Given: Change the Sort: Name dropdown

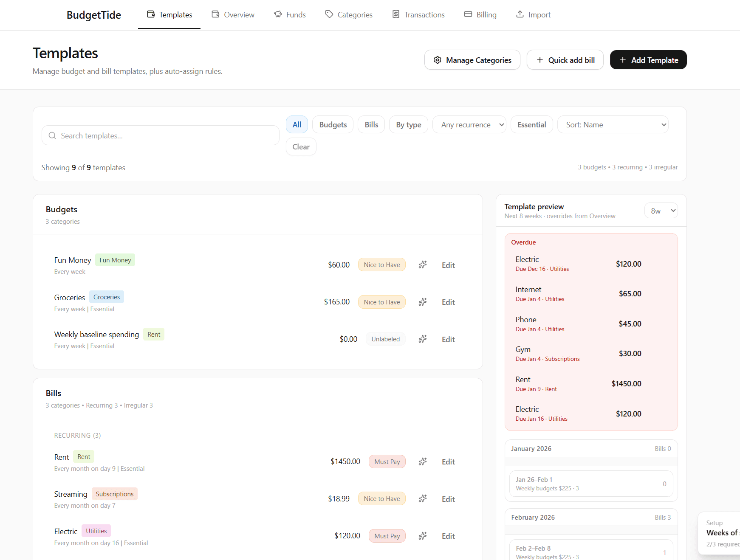Looking at the screenshot, I should 613,124.
